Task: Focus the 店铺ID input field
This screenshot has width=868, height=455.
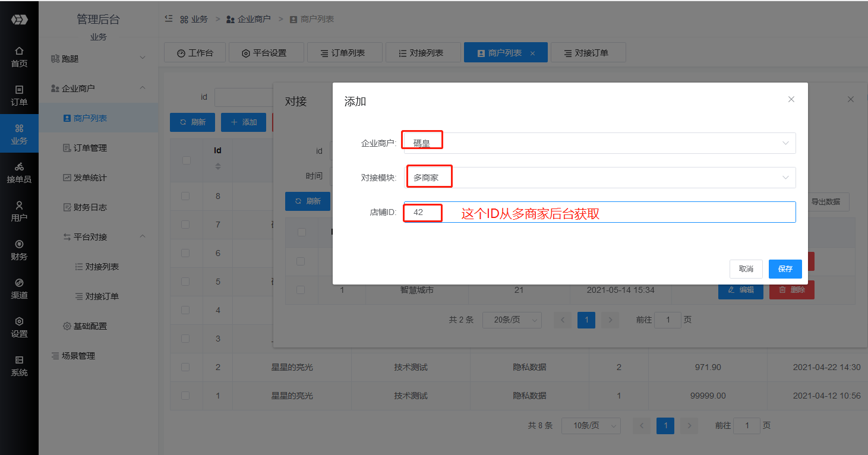Action: click(599, 212)
